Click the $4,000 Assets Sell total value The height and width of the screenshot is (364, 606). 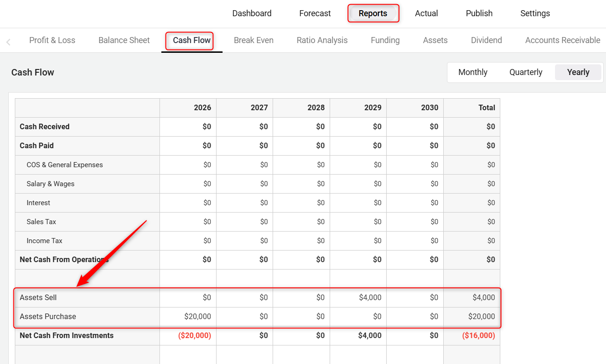484,297
